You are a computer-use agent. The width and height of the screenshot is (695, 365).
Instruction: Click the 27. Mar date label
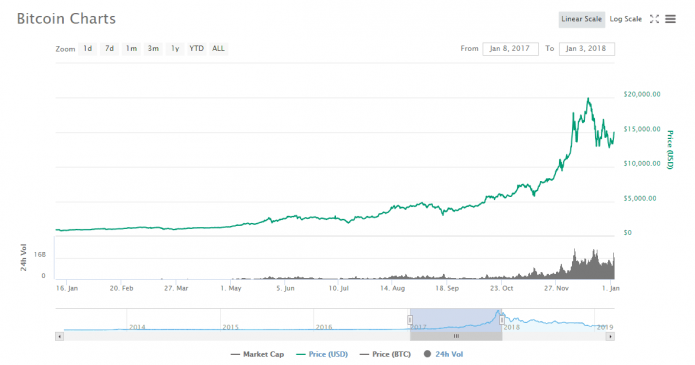pyautogui.click(x=176, y=288)
